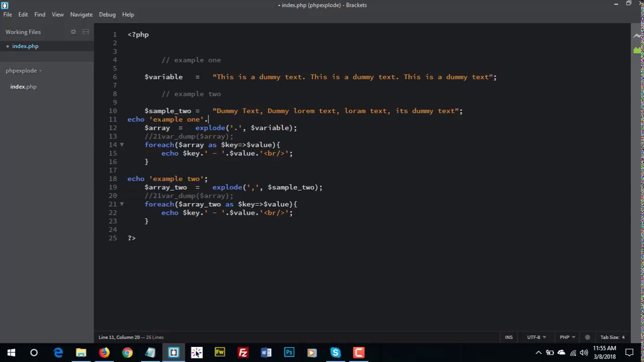
Task: Click the Line 11, Column 20 status
Action: [x=119, y=337]
